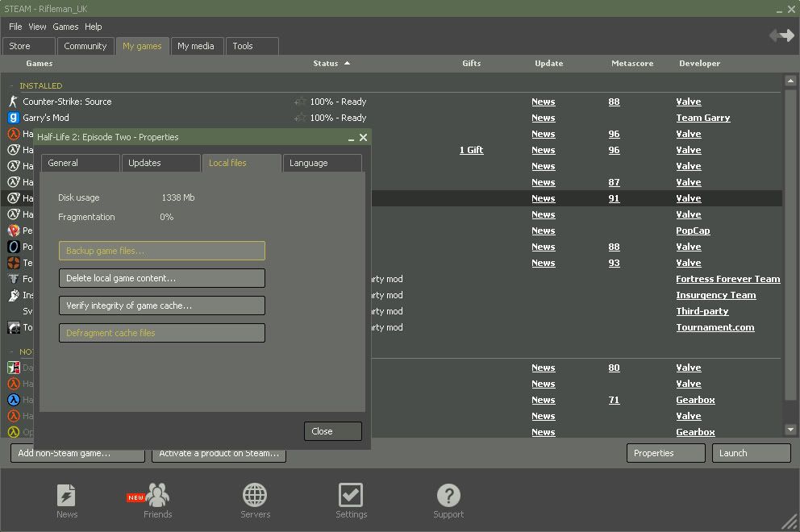Image resolution: width=800 pixels, height=532 pixels.
Task: Collapse the INSTALLED games group
Action: [12, 85]
